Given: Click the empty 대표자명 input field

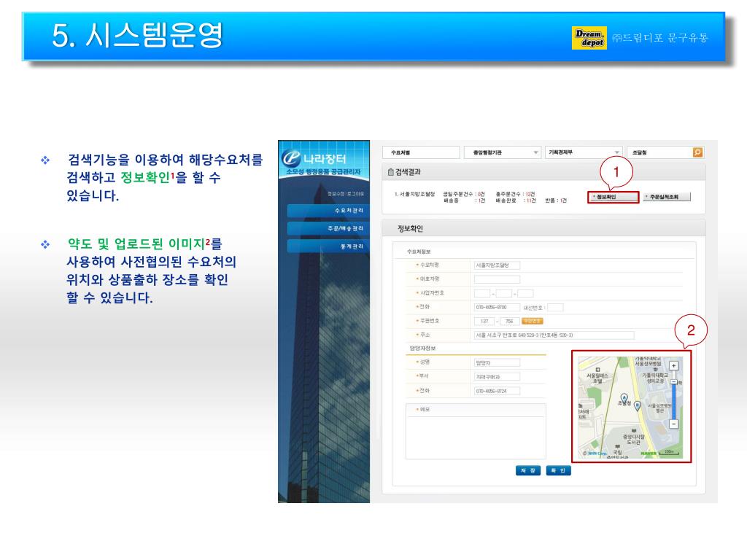Looking at the screenshot, I should click(x=497, y=279).
